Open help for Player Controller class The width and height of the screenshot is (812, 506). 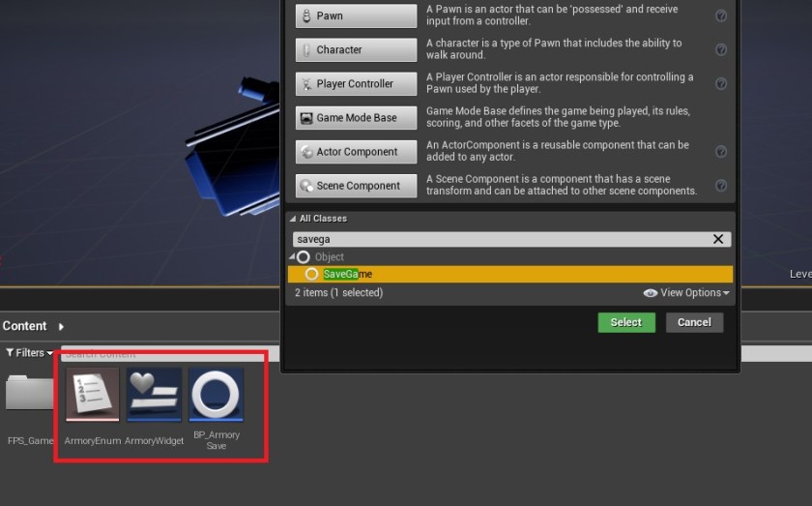pyautogui.click(x=721, y=83)
